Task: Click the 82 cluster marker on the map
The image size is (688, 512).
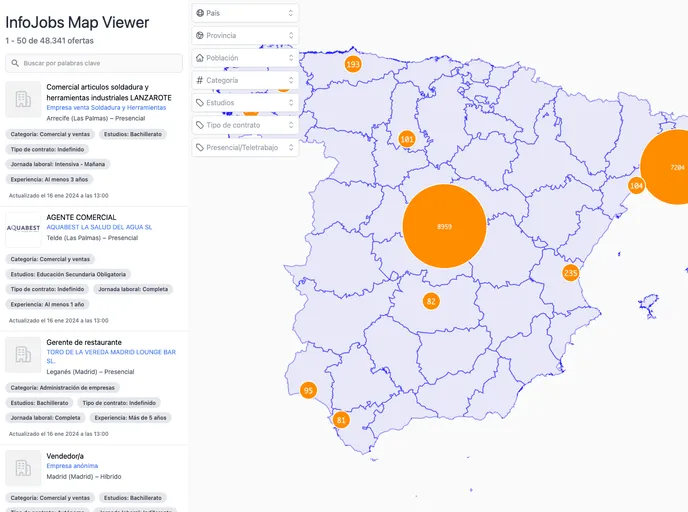Action: pyautogui.click(x=431, y=301)
